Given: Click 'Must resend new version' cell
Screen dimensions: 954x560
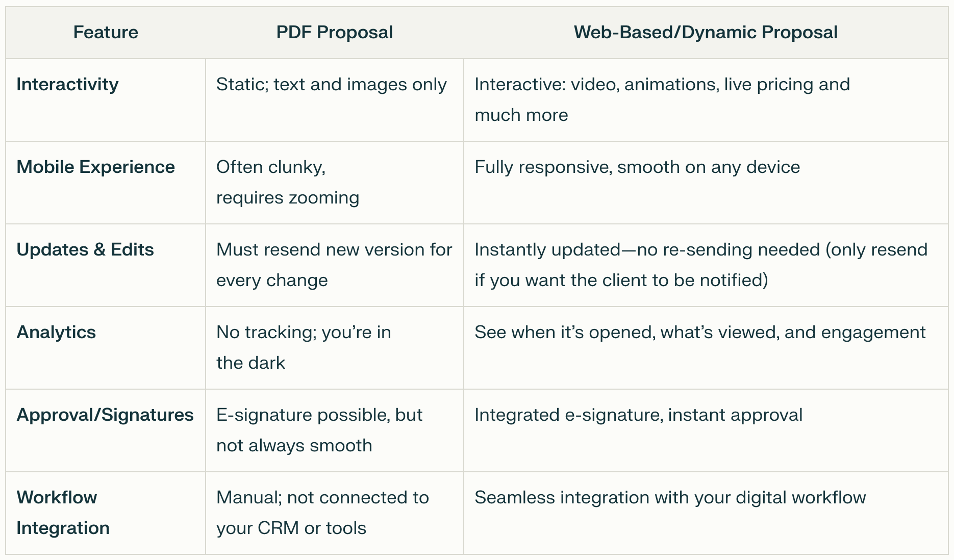Looking at the screenshot, I should point(334,264).
